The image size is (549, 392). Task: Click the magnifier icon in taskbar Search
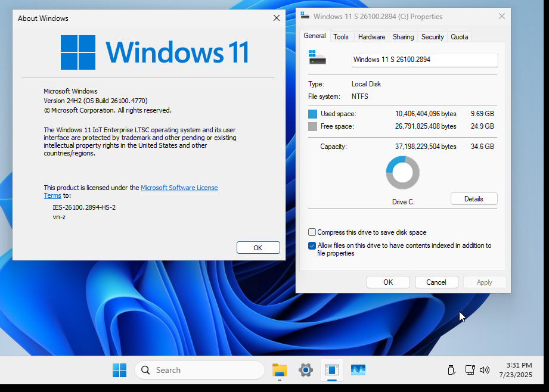click(145, 370)
